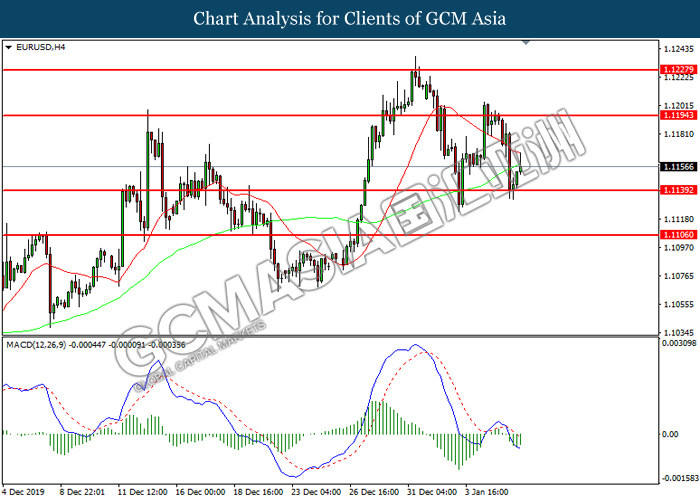The image size is (700, 500).
Task: Select the 1.12279 resistance line label
Action: (x=678, y=70)
